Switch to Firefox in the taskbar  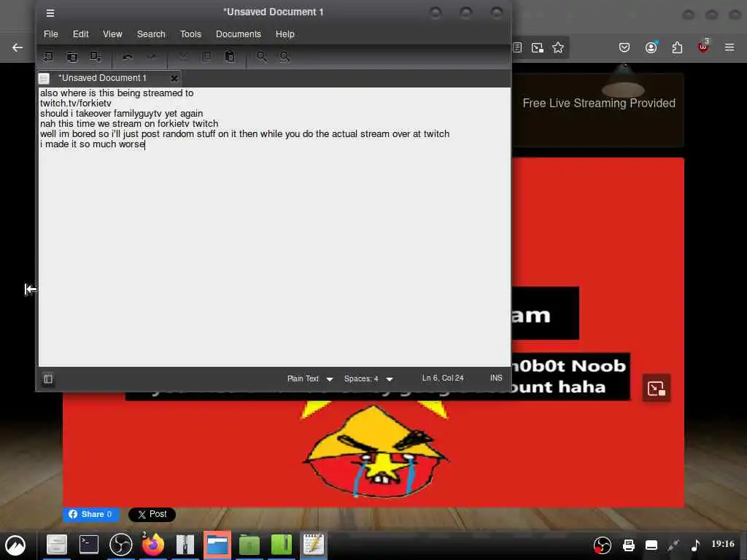152,545
